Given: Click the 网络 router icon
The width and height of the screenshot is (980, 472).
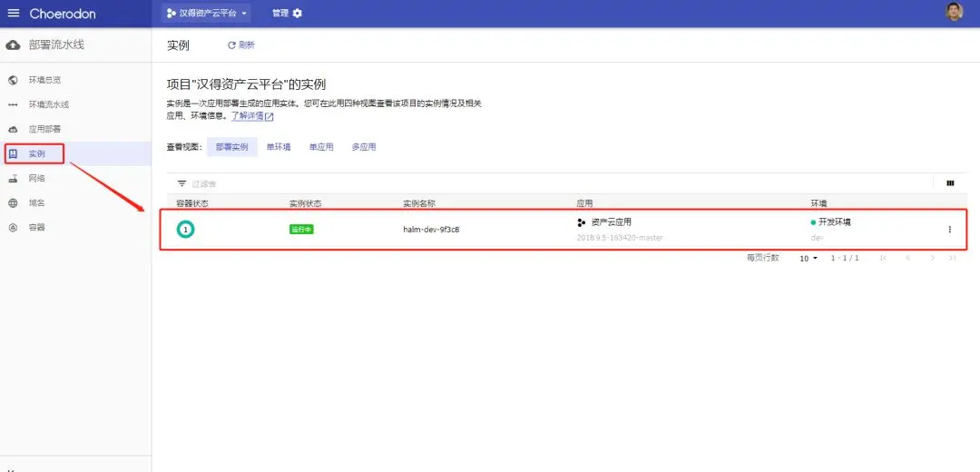Looking at the screenshot, I should [x=13, y=178].
